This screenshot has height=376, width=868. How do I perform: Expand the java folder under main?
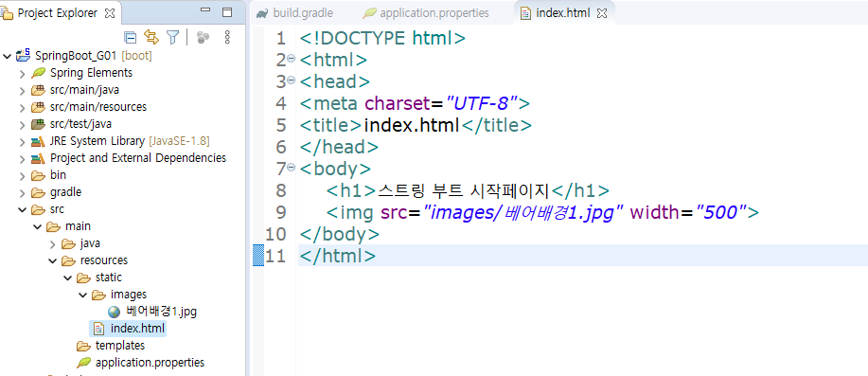52,244
